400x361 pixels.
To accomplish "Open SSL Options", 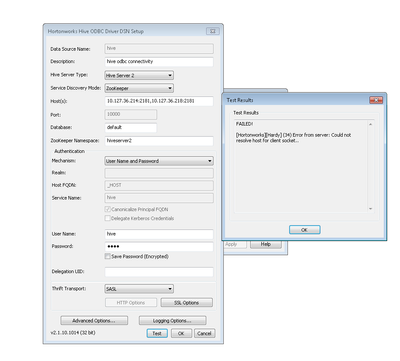I will click(186, 303).
